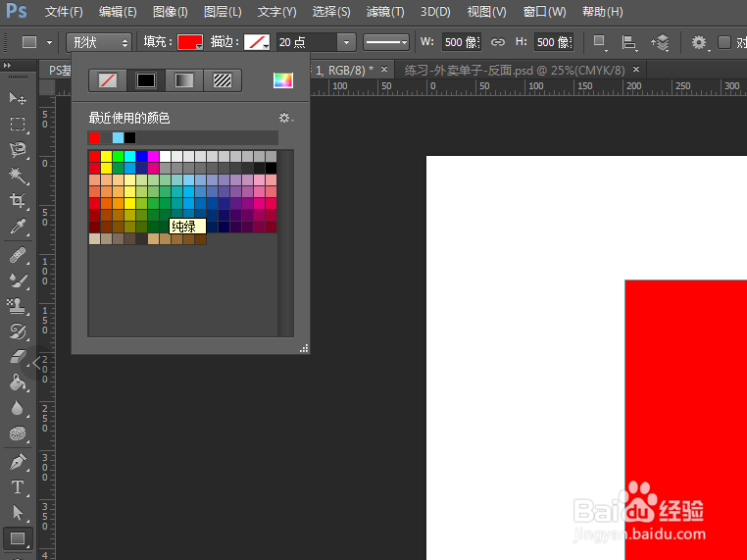Select the Blur tool
Screen dimensions: 747x560
point(18,408)
